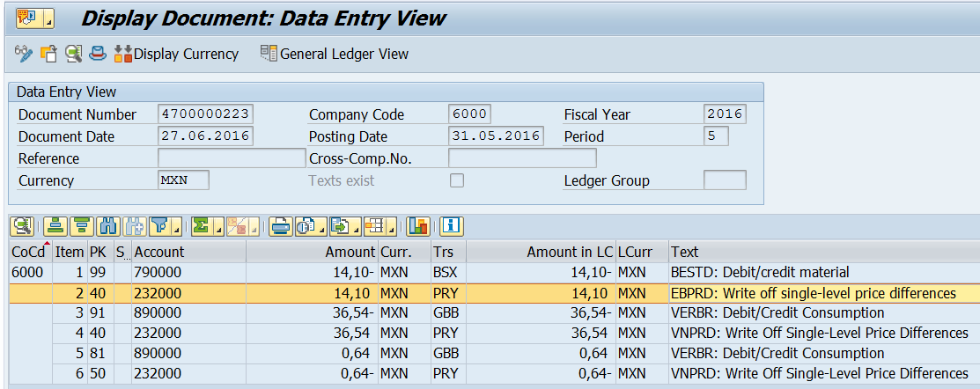Click posting key 81 in item 5

(100, 354)
